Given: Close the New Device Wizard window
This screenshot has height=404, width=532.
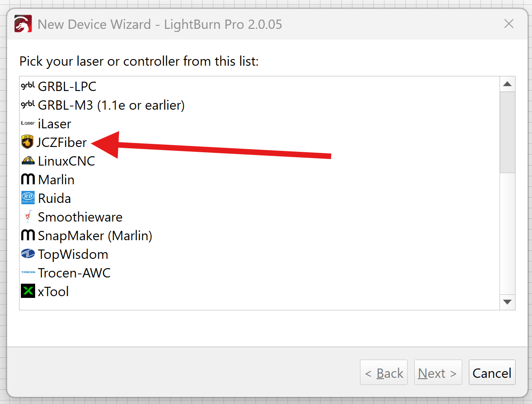Looking at the screenshot, I should pyautogui.click(x=508, y=24).
